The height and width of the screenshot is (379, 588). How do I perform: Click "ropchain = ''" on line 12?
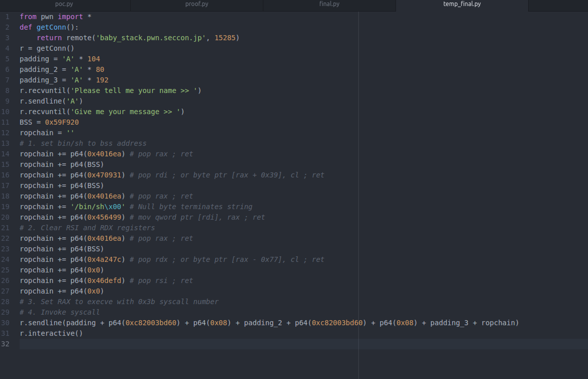click(x=47, y=133)
